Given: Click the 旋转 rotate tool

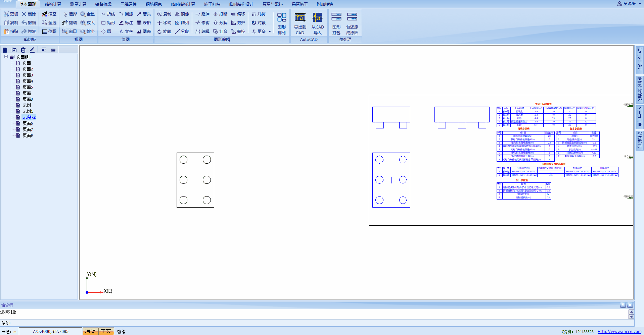Looking at the screenshot, I should coord(164,32).
